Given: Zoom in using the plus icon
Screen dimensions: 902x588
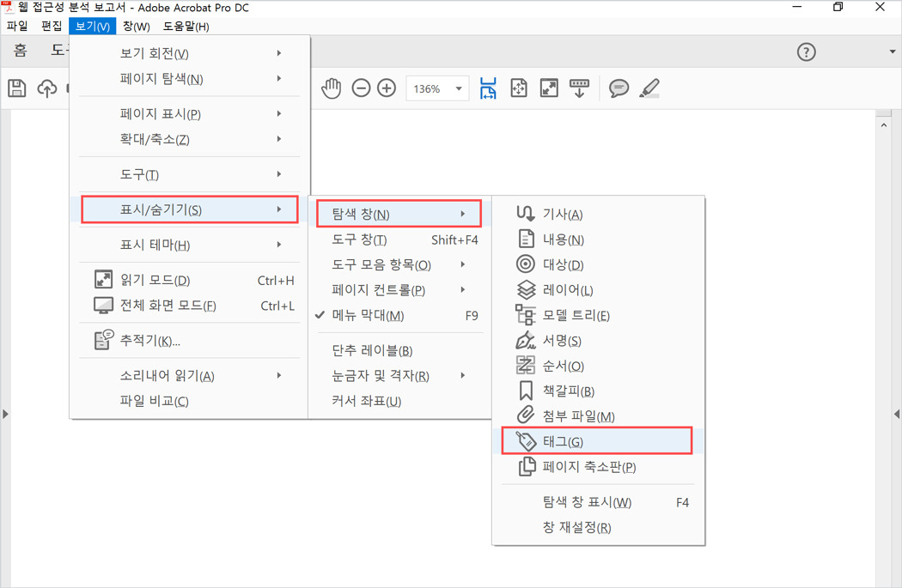Looking at the screenshot, I should coord(387,88).
